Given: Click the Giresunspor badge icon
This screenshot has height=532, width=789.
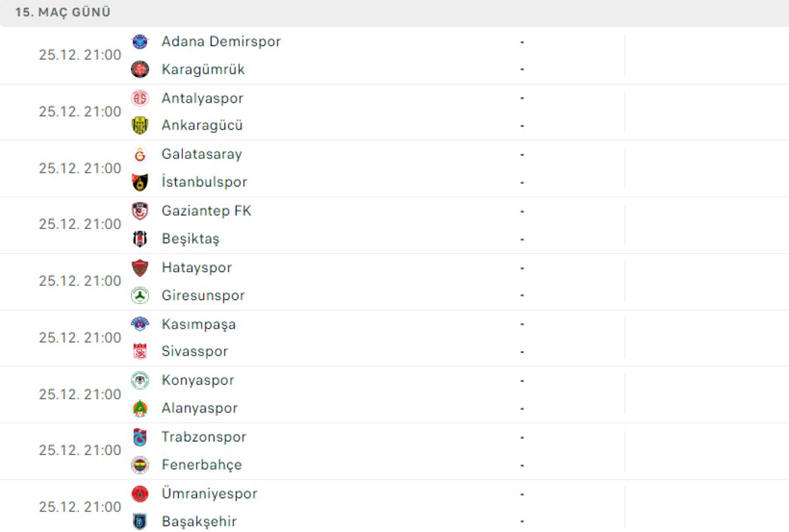Looking at the screenshot, I should coord(140,295).
